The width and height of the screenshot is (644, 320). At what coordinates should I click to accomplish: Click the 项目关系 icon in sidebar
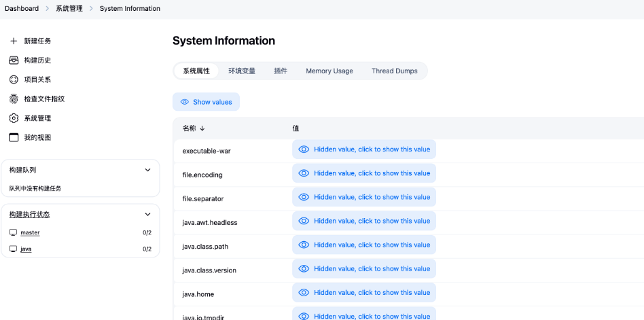pyautogui.click(x=14, y=79)
